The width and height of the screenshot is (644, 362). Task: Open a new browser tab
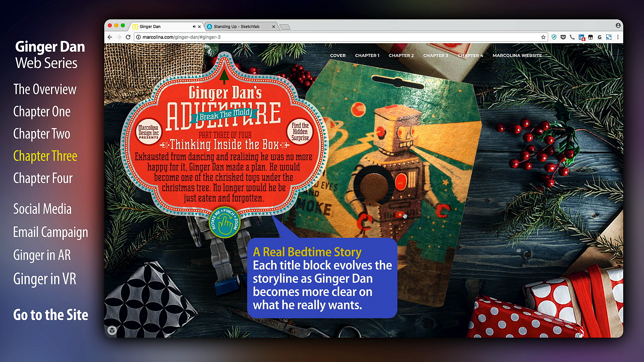285,27
